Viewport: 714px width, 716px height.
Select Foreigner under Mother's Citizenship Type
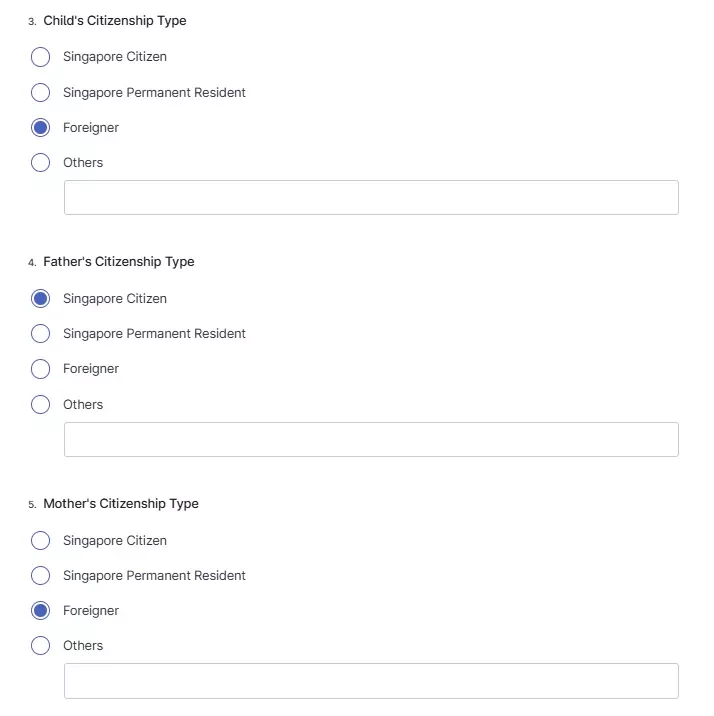(x=40, y=611)
